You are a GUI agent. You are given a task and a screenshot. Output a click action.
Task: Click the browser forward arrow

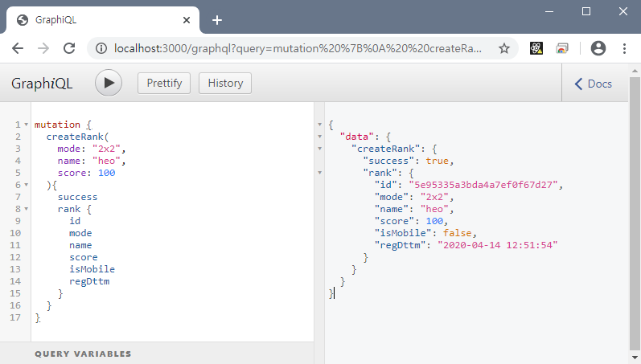[43, 48]
